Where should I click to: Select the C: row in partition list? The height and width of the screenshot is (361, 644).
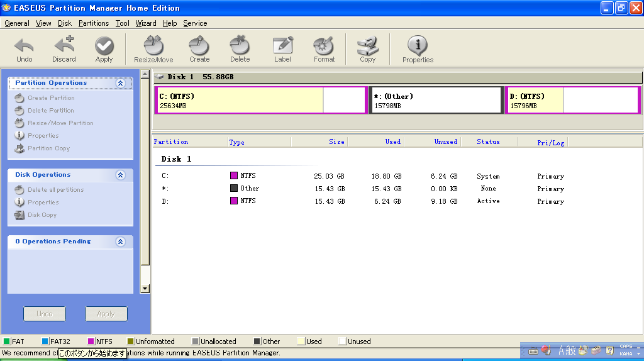pos(363,176)
